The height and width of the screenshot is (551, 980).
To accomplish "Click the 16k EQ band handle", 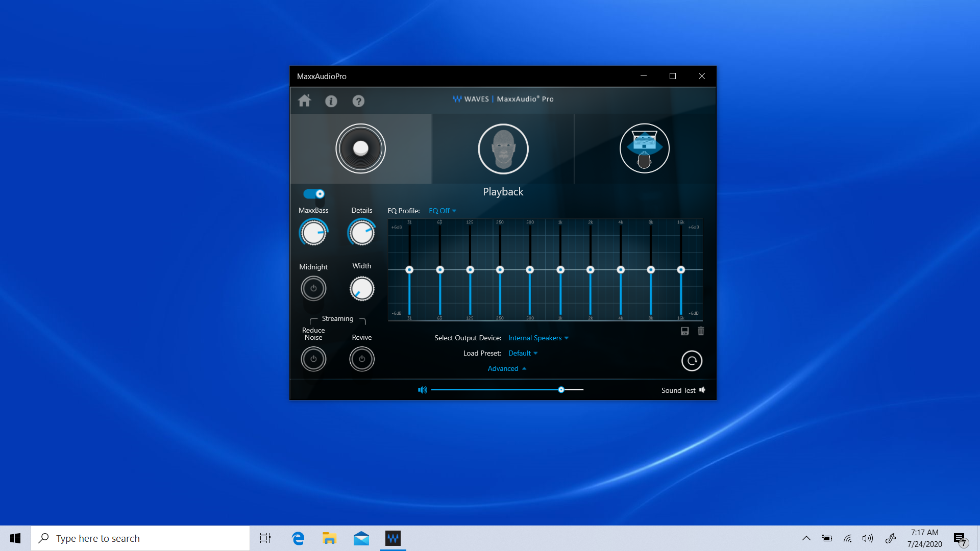I will click(x=681, y=269).
